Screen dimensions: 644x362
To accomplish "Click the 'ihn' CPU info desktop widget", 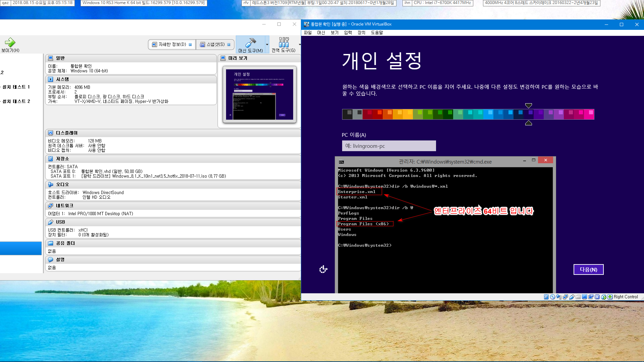I will point(438,3).
